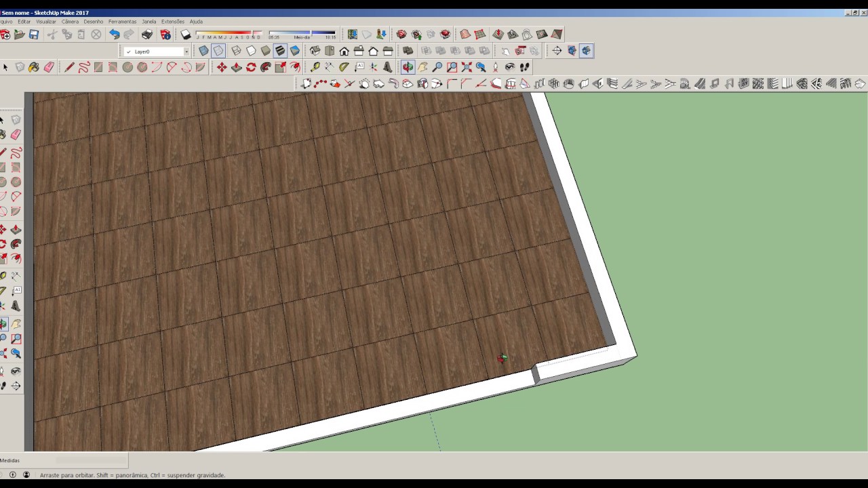Undo the last action
The height and width of the screenshot is (488, 868).
coord(114,35)
